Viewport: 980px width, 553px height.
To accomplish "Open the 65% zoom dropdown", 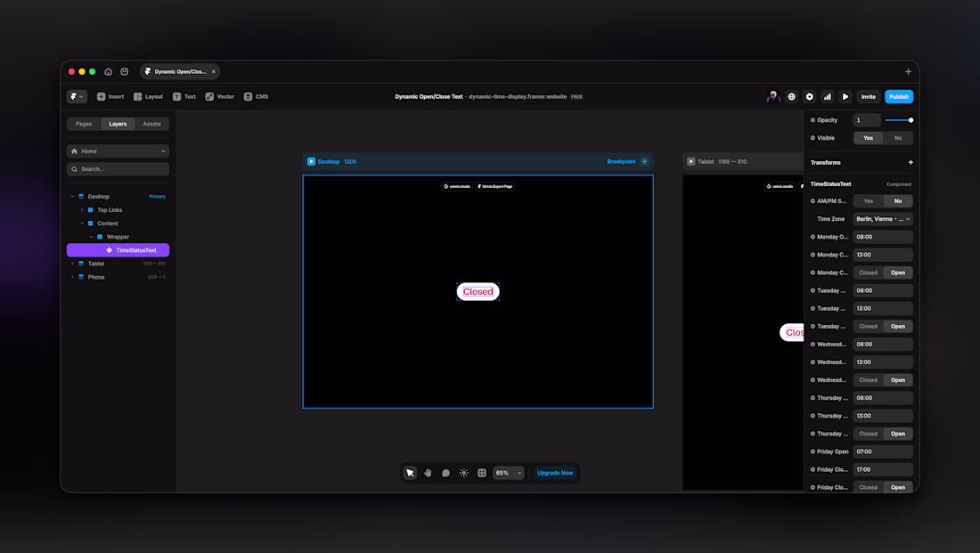I will click(508, 473).
